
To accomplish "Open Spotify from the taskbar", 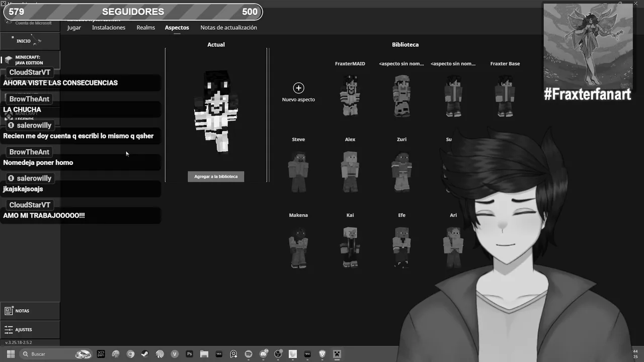I will [249, 354].
